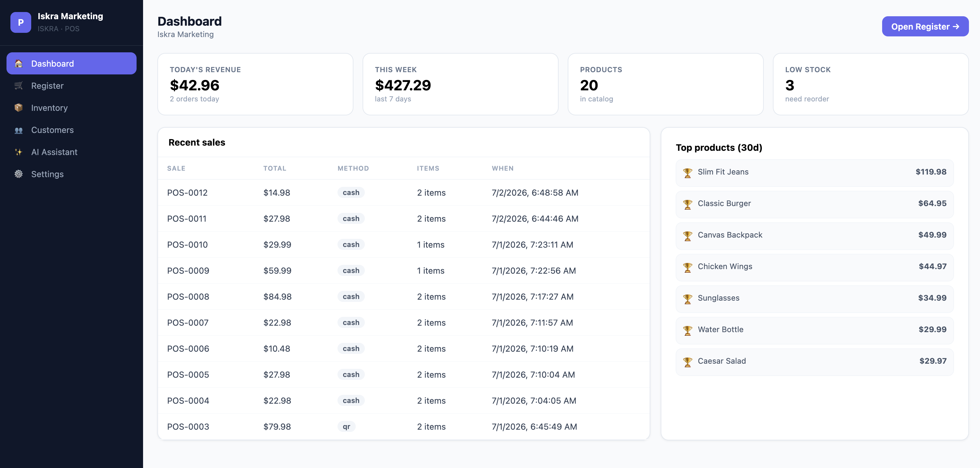
Task: Click the Sunglasses product name
Action: (x=718, y=298)
